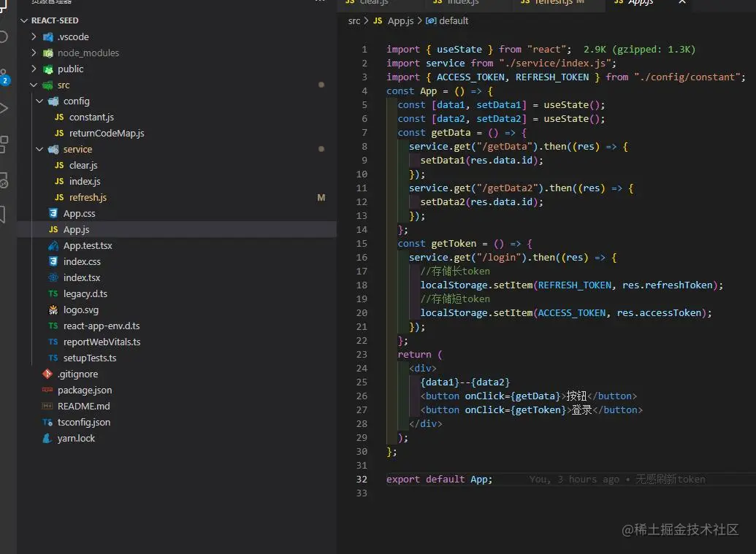756x554 pixels.
Task: Click the node_modules folder icon
Action: [47, 53]
